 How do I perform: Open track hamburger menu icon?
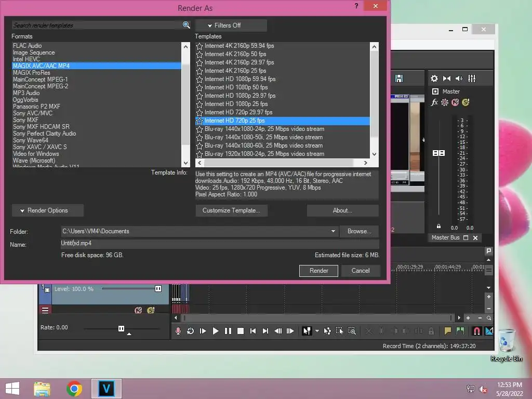tap(45, 310)
